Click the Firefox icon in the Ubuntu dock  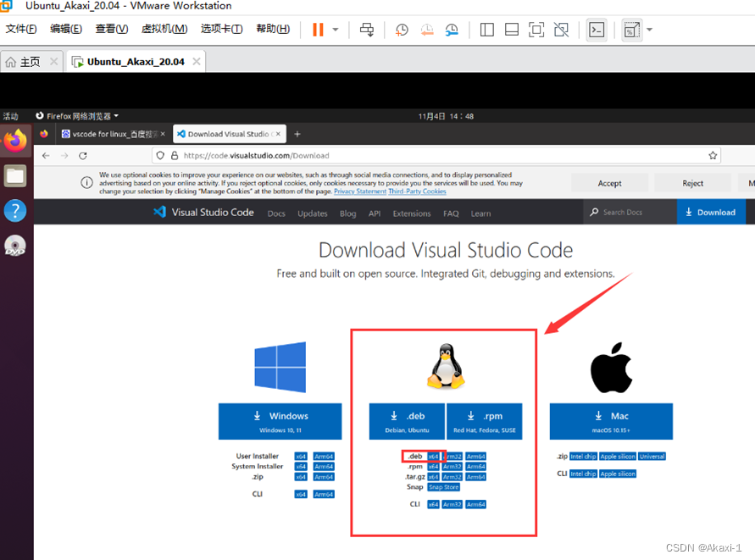(x=15, y=141)
